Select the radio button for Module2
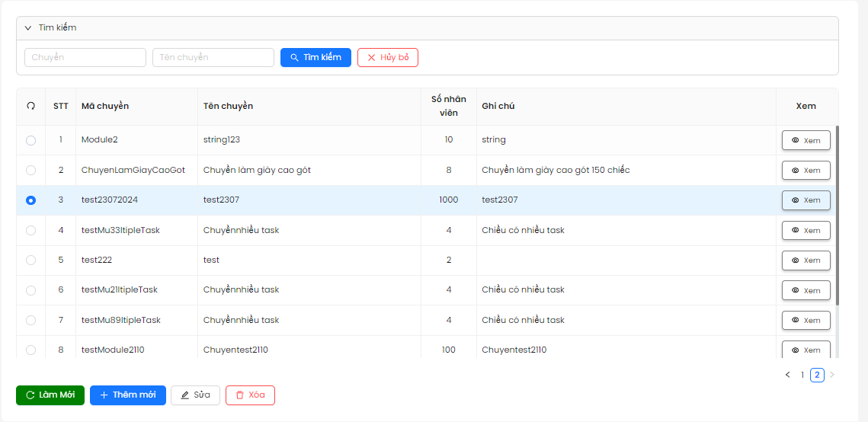This screenshot has height=422, width=868. tap(30, 140)
